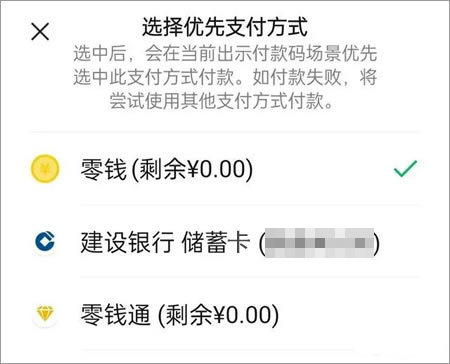450x364 pixels.
Task: Select 建设银行 储蓄卡 as payment method
Action: click(x=225, y=241)
